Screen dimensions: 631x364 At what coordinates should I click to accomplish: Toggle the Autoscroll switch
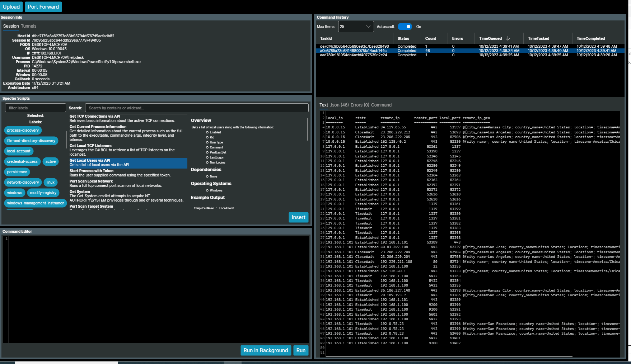click(x=405, y=27)
